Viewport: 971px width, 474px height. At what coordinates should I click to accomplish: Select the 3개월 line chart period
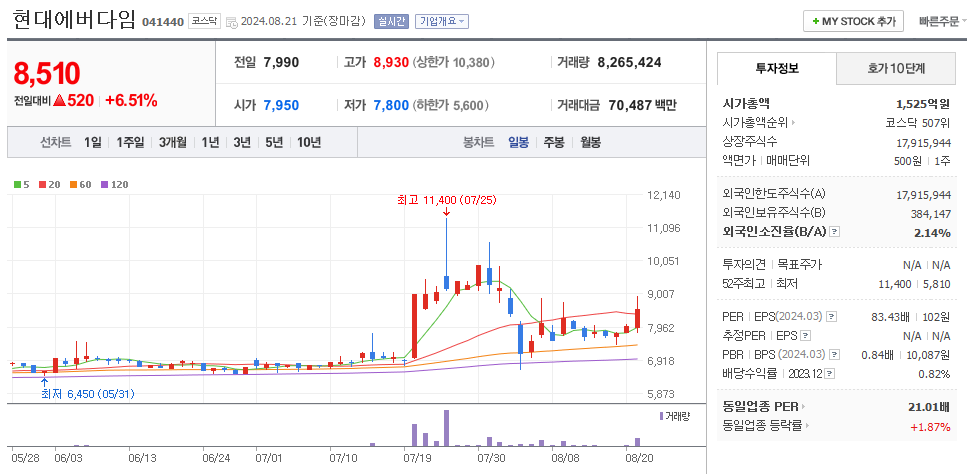click(x=172, y=143)
